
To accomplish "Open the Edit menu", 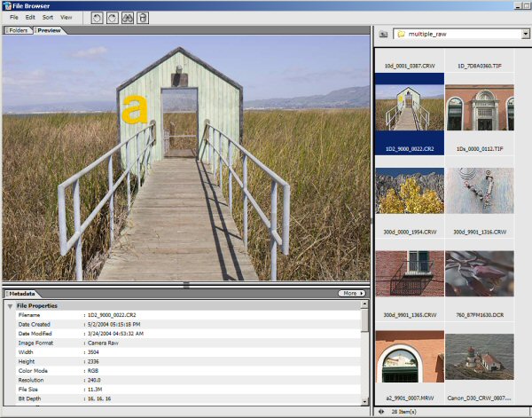I will [30, 18].
